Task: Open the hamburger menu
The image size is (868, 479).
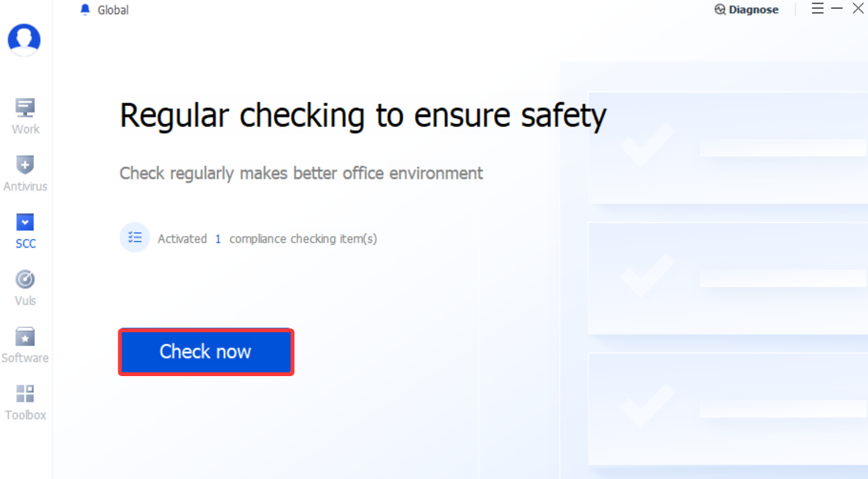Action: click(818, 8)
